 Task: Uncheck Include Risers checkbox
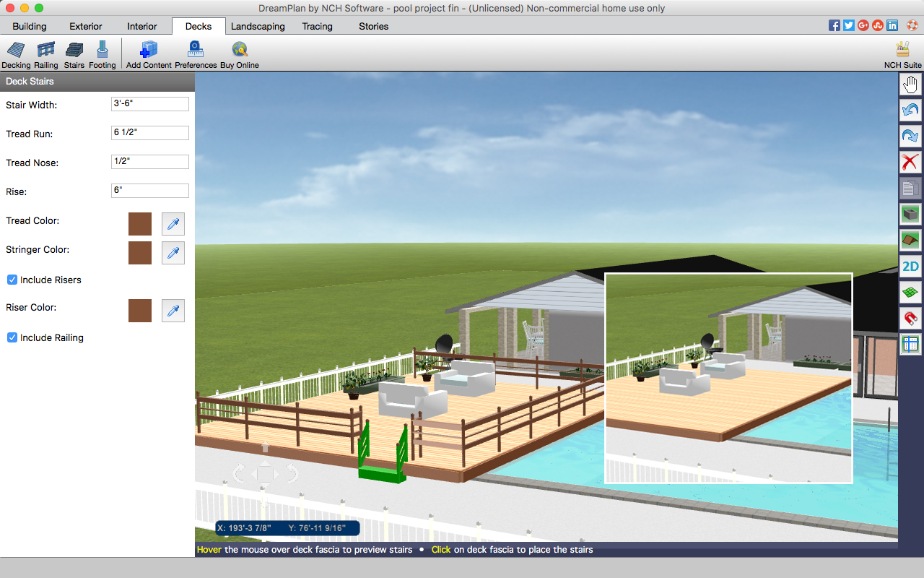pyautogui.click(x=12, y=280)
